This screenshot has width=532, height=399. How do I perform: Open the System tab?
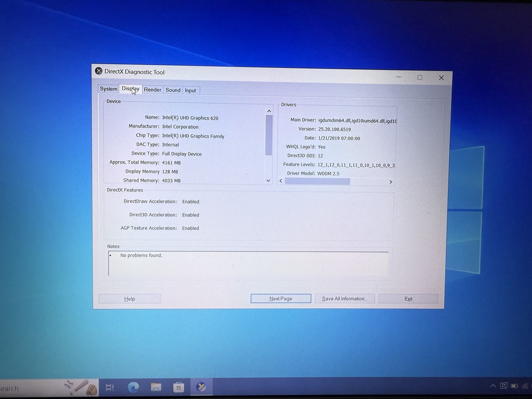[x=108, y=89]
